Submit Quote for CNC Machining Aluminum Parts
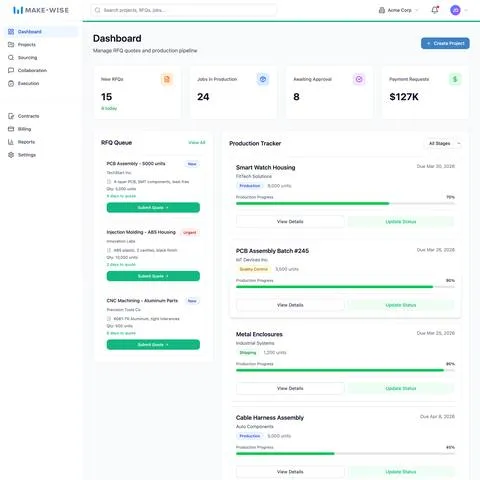The width and height of the screenshot is (480, 480). [153, 344]
